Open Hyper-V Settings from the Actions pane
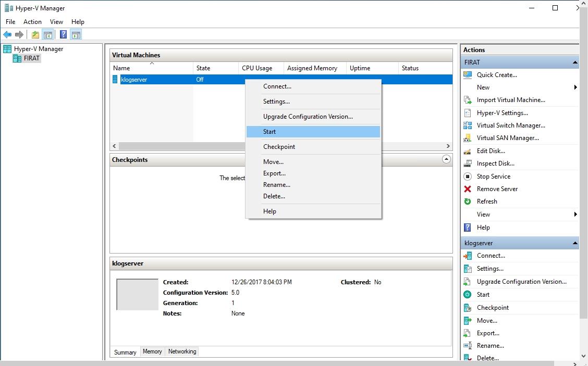 point(502,113)
